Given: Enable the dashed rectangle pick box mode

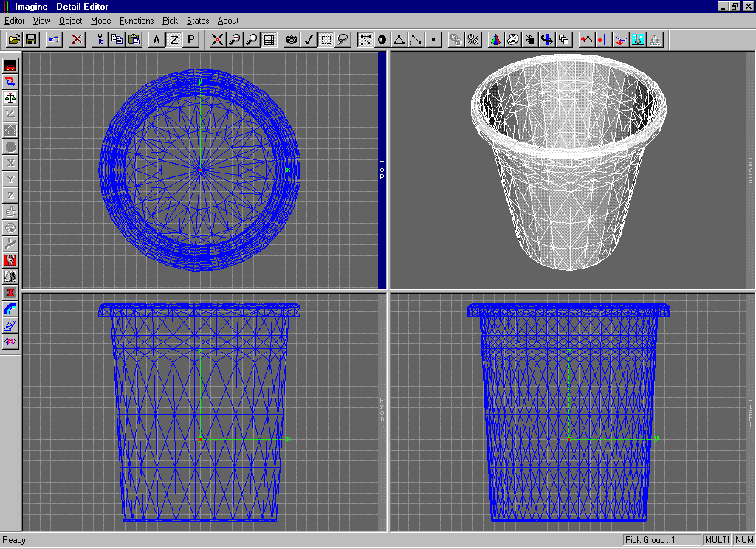Looking at the screenshot, I should pyautogui.click(x=326, y=40).
